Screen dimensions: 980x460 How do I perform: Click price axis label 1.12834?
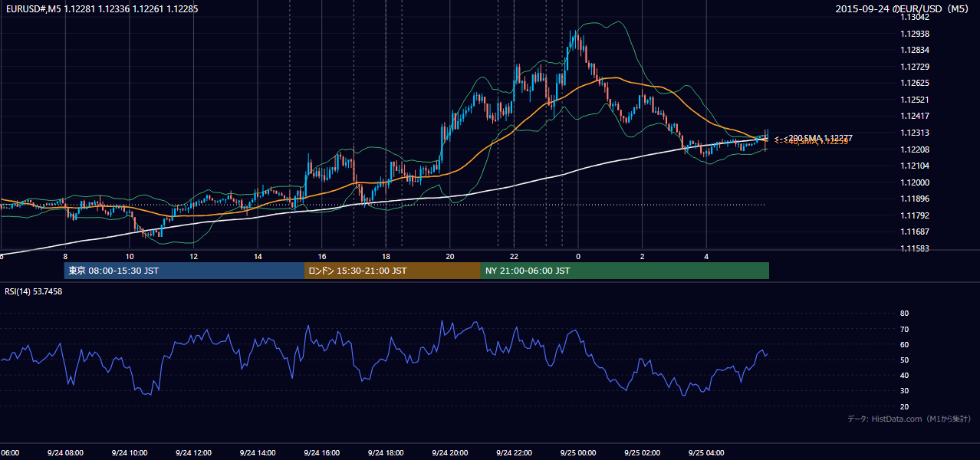[913, 50]
